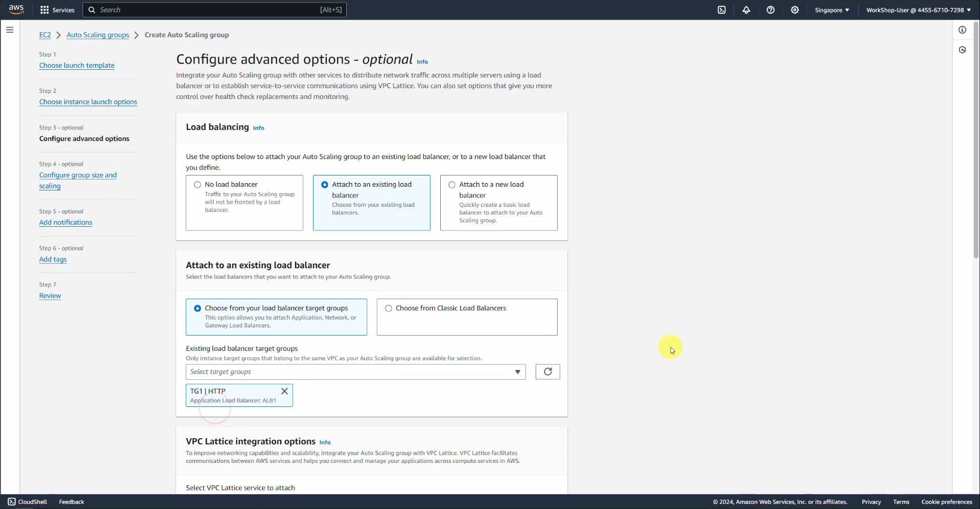Open the info panel icon on right edge
The image size is (980, 509).
coord(962,30)
